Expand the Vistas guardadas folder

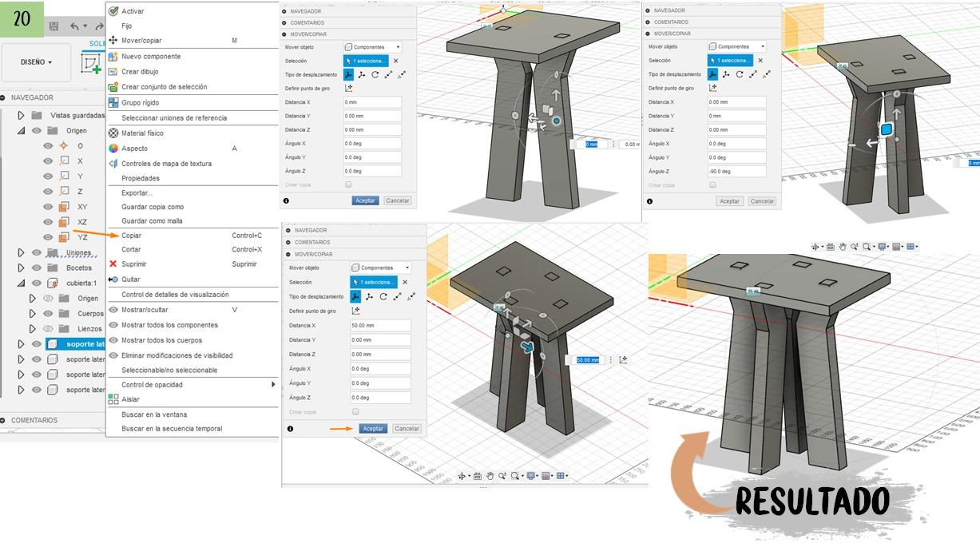click(22, 115)
